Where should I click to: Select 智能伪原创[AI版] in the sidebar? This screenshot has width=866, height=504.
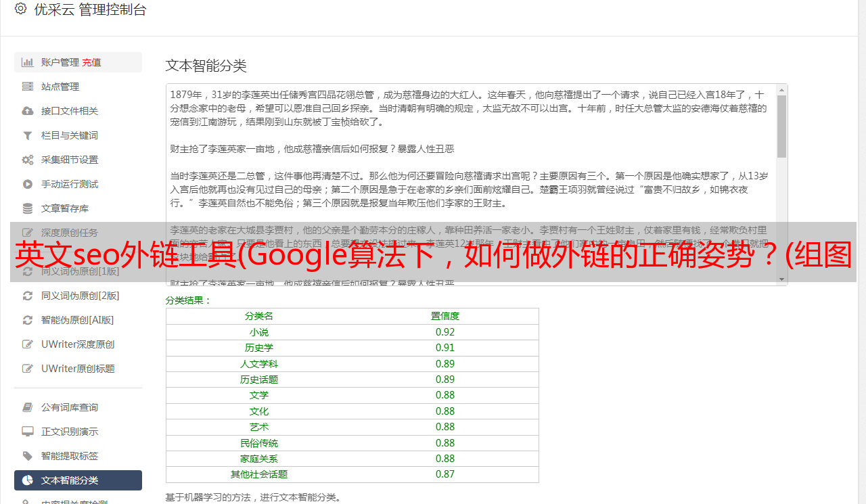pos(78,320)
